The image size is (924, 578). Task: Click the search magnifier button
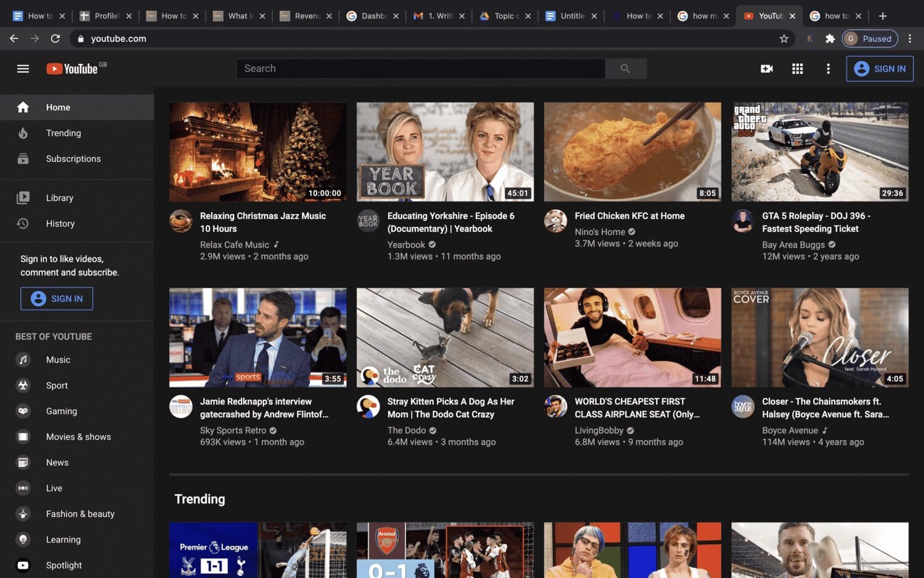625,68
